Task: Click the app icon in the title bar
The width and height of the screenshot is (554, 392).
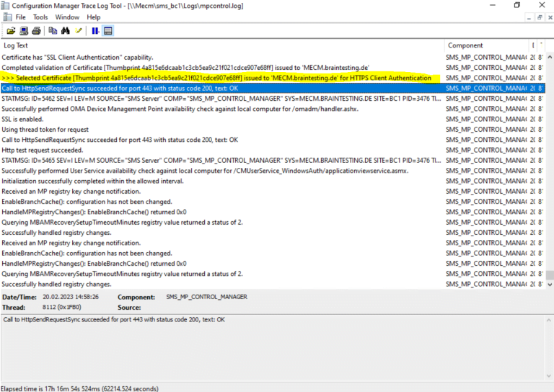Action: (5, 6)
